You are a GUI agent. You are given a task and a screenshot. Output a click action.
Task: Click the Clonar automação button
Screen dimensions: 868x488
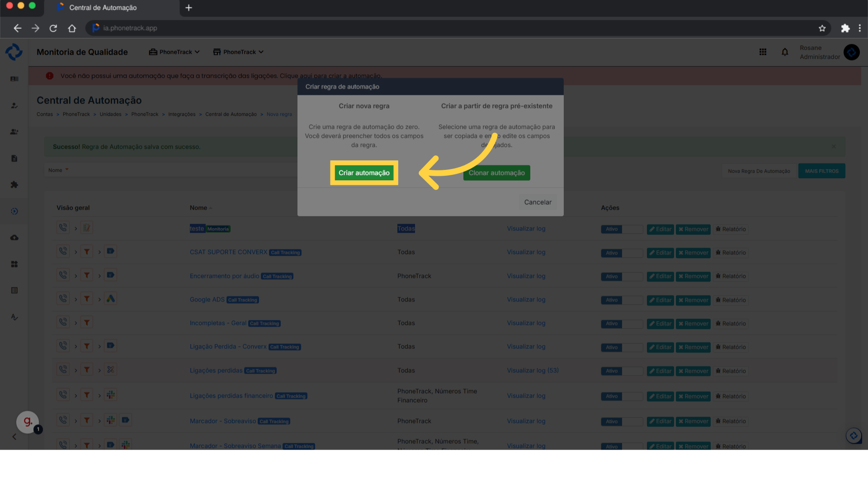[496, 173]
